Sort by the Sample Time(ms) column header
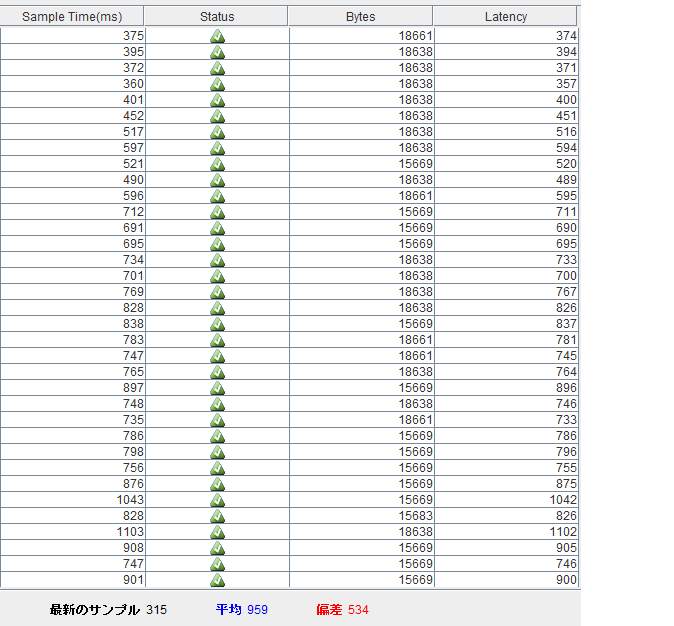674x626 pixels. pyautogui.click(x=72, y=16)
